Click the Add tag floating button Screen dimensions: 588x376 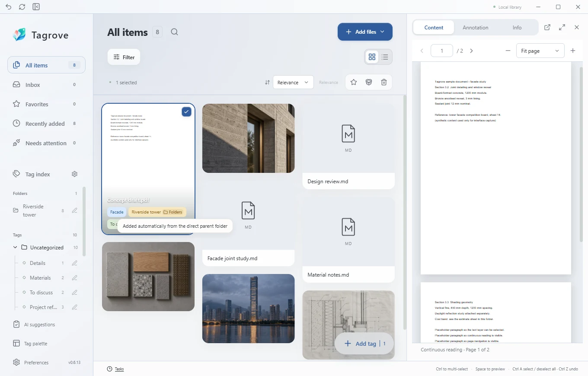tap(364, 344)
